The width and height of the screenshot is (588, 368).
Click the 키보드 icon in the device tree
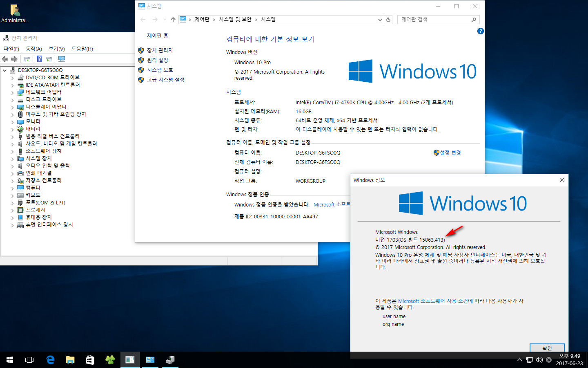pos(20,195)
